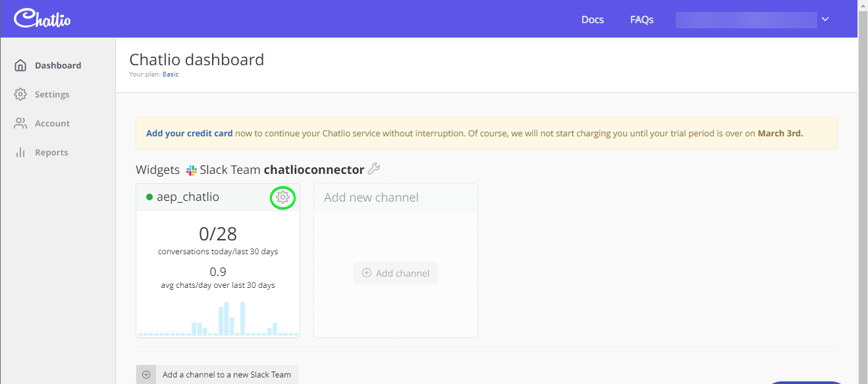
Task: Go to Dashboard in sidebar
Action: coord(58,65)
